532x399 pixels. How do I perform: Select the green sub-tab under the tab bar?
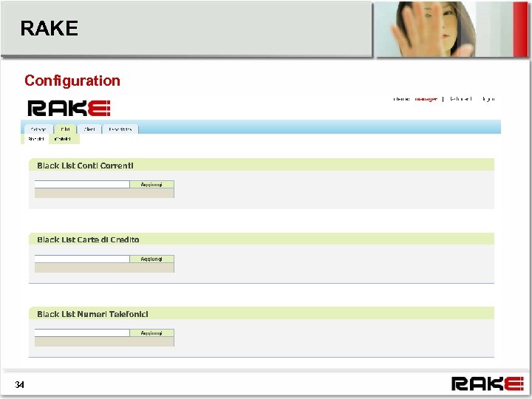(x=64, y=139)
